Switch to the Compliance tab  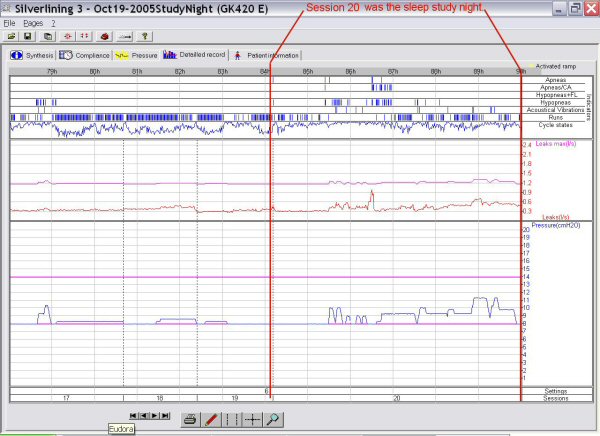coord(84,55)
